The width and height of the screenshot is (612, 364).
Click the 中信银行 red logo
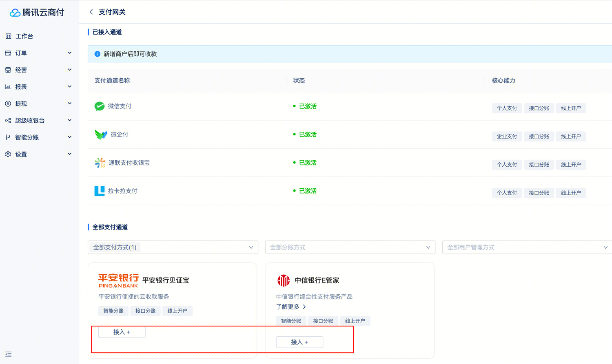(284, 280)
